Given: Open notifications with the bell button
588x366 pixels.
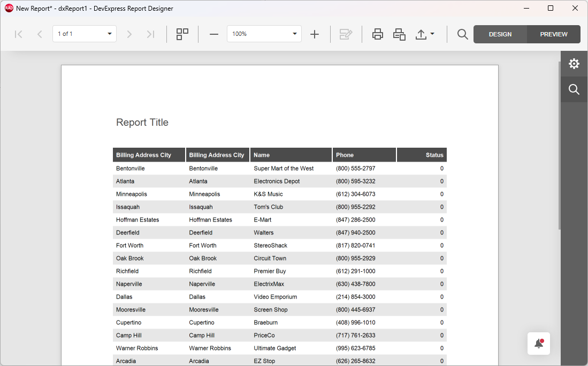Looking at the screenshot, I should pos(539,344).
